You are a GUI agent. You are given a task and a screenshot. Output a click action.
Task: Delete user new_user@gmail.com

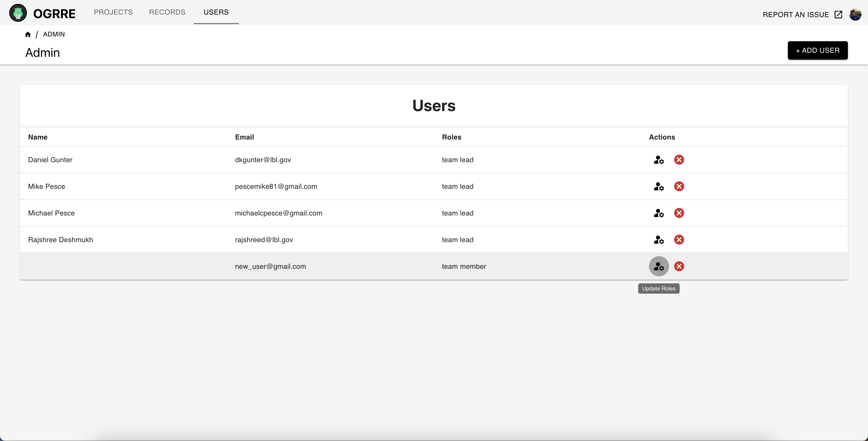pyautogui.click(x=679, y=266)
